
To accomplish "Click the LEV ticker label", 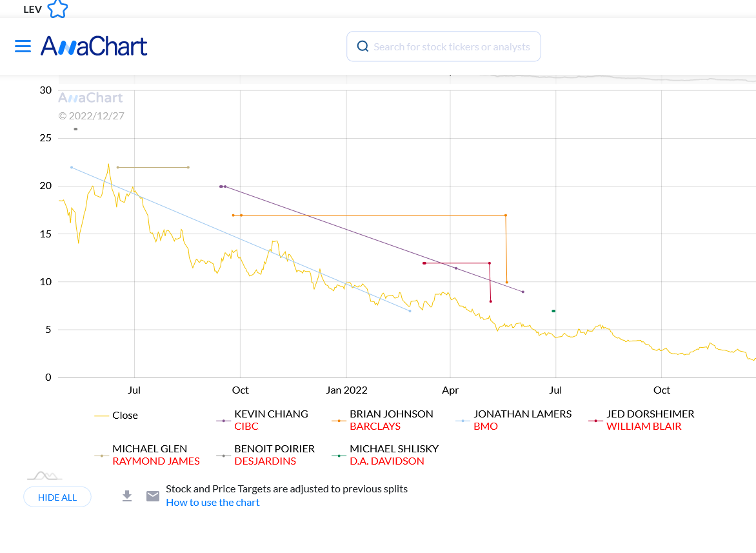I will 32,9.
